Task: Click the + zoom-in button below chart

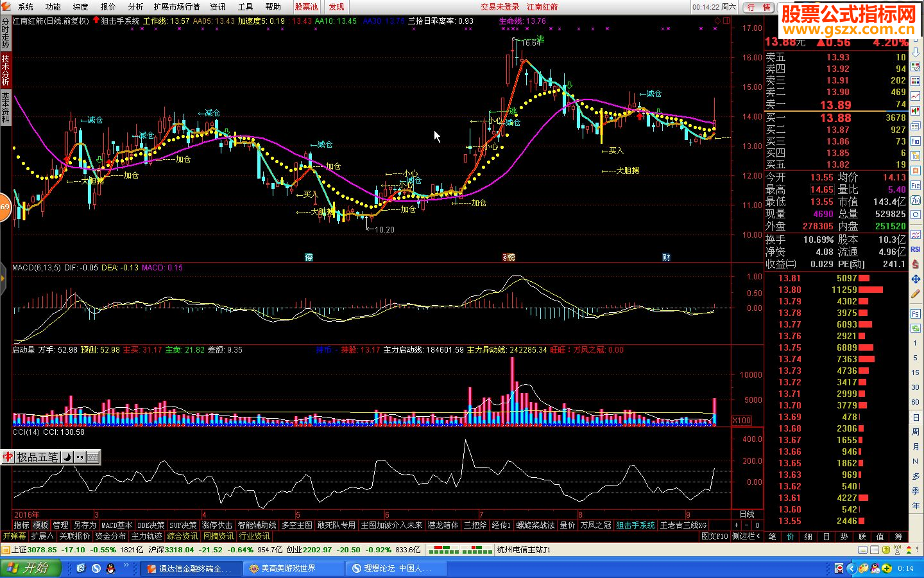Action: (736, 525)
